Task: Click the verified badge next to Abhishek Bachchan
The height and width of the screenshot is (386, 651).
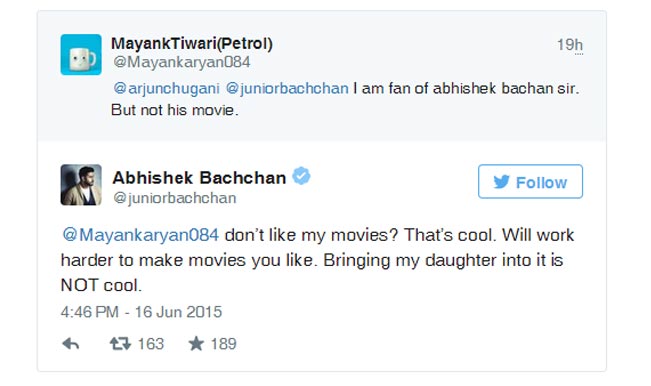Action: point(301,176)
